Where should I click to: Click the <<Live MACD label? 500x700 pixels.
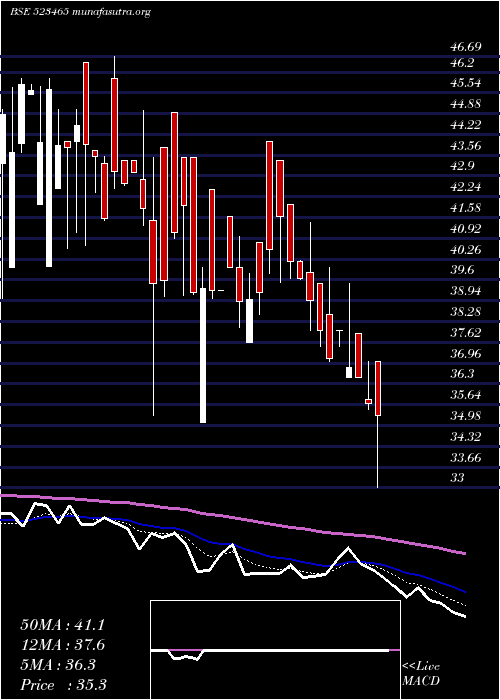(x=421, y=674)
